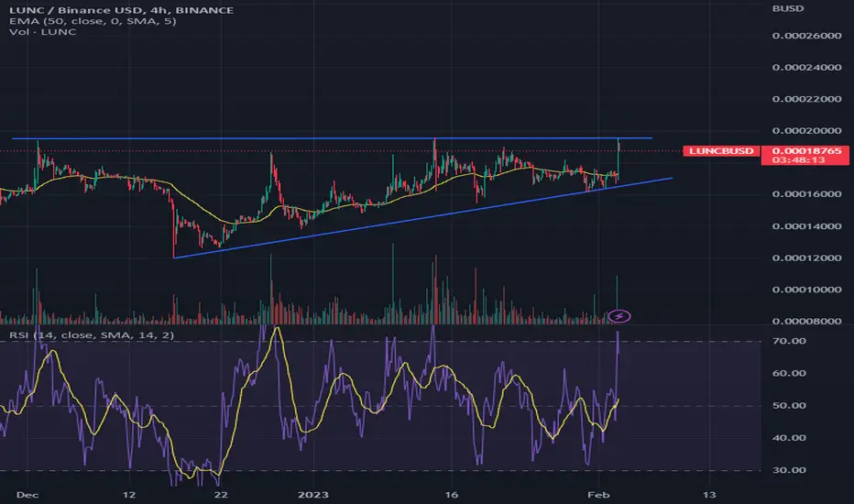854x504 pixels.
Task: Click the RSI 30.00 scale label
Action: click(789, 470)
